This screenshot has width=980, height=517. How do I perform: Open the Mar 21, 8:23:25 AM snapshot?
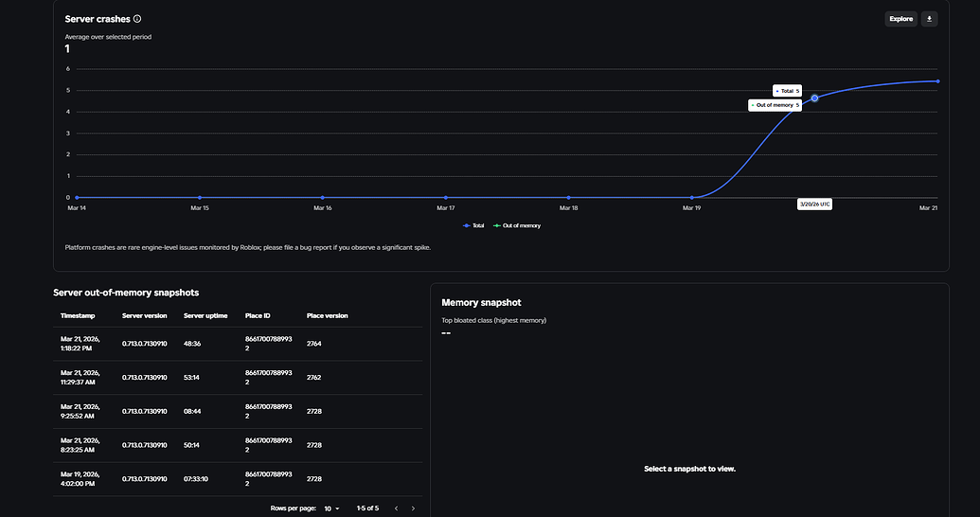[238, 445]
